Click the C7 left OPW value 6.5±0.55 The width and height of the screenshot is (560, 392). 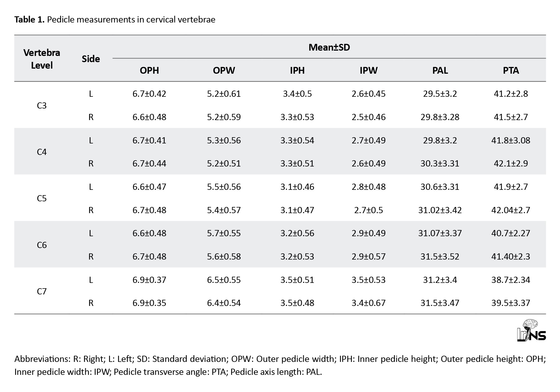pyautogui.click(x=224, y=280)
